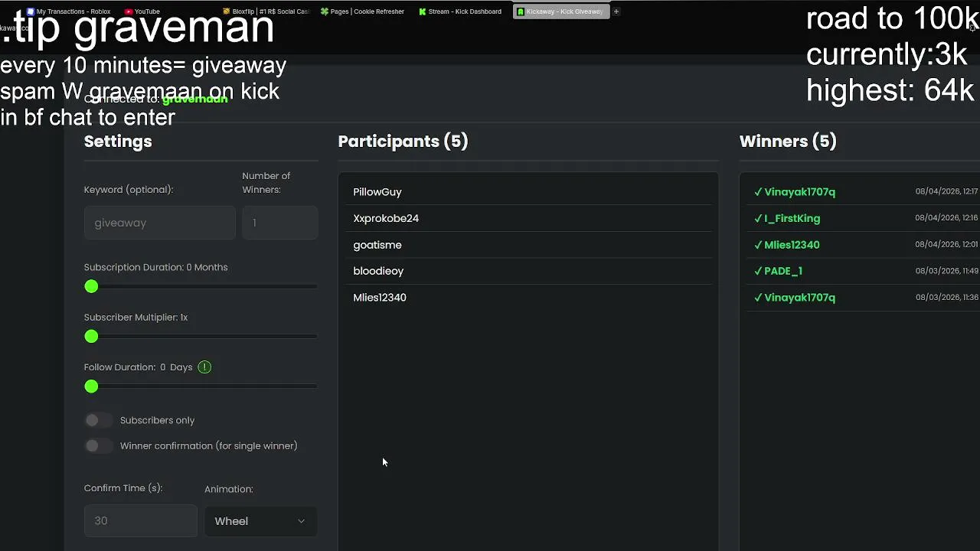Screen dimensions: 980x551
Task: Click the Kickaway tab favicon
Action: coord(521,11)
